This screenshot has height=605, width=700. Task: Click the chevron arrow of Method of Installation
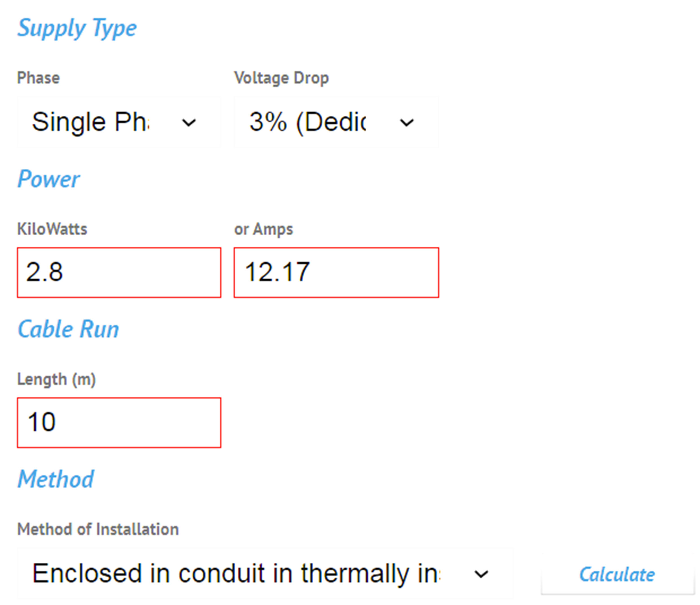tap(481, 574)
